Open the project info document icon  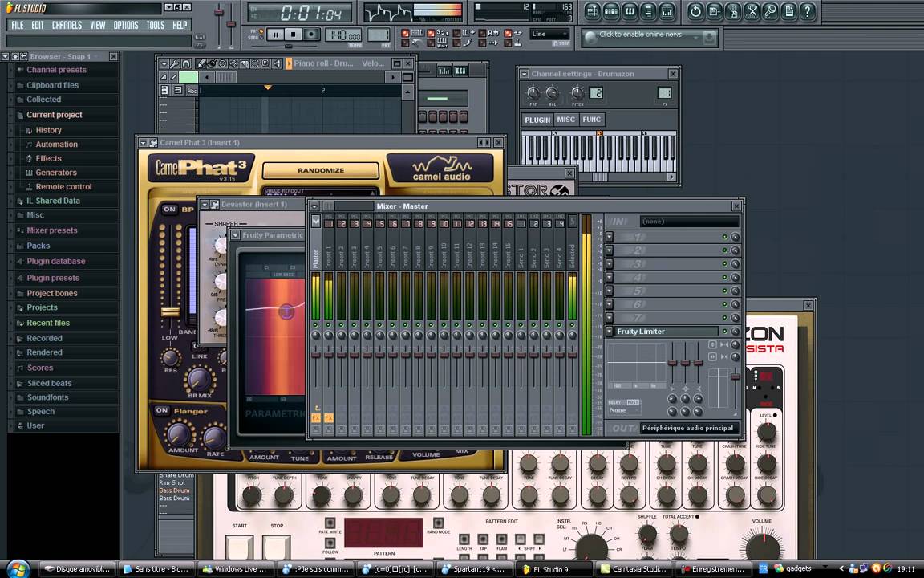(x=788, y=11)
